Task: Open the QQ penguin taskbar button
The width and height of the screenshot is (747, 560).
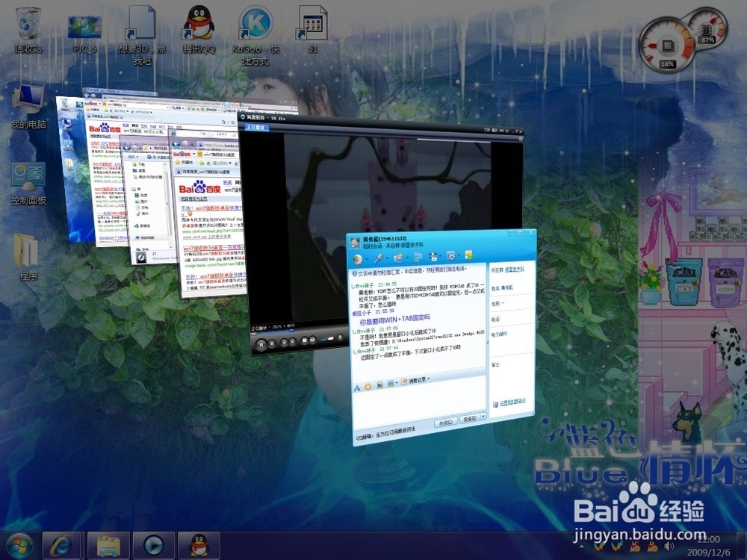Action: pyautogui.click(x=199, y=546)
